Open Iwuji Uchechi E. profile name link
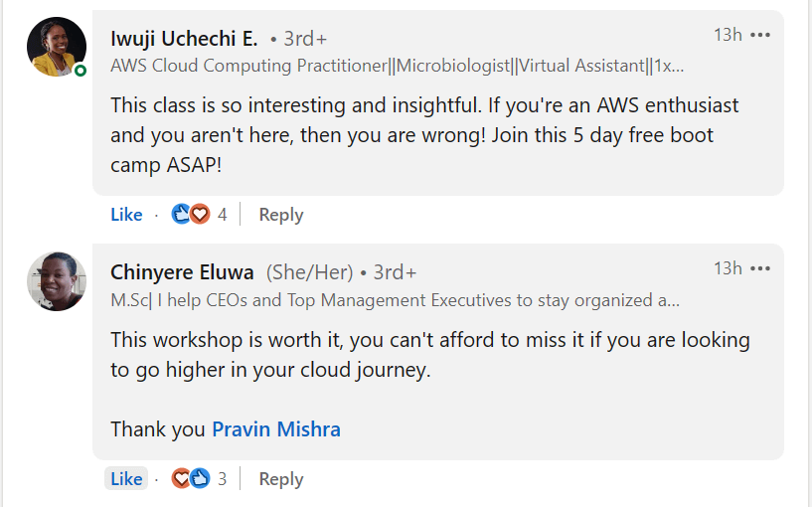 pyautogui.click(x=184, y=39)
